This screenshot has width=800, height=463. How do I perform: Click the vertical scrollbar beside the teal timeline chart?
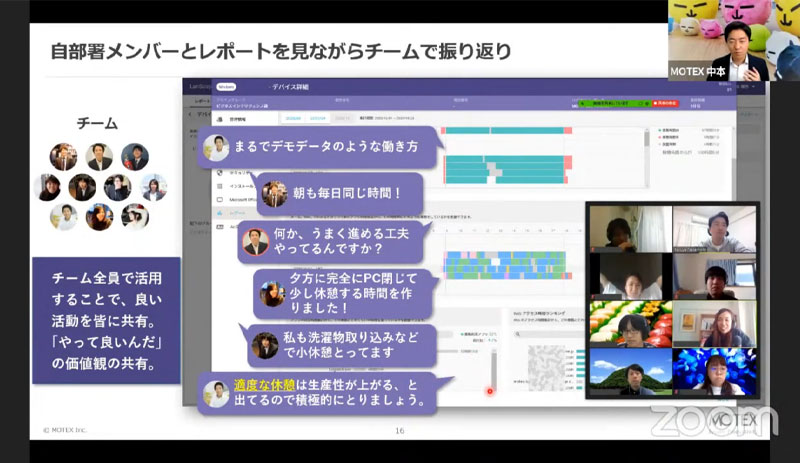647,157
